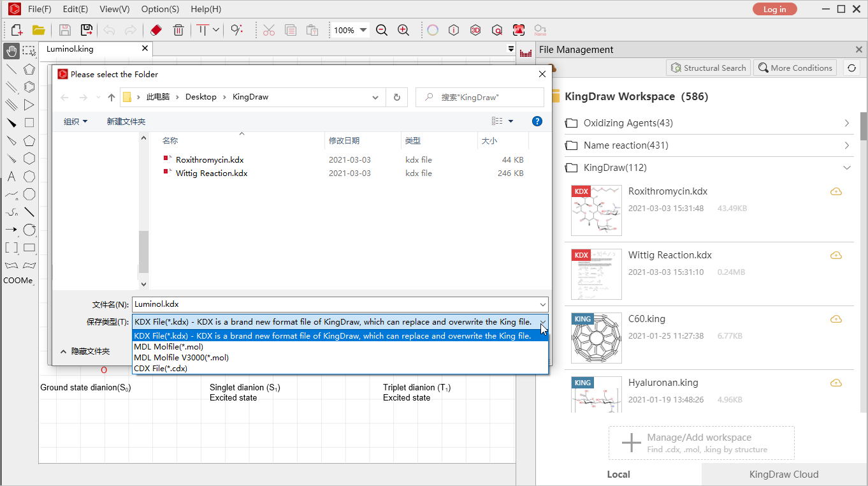Click the More Conditions button
This screenshot has width=868, height=486.
pyautogui.click(x=795, y=68)
